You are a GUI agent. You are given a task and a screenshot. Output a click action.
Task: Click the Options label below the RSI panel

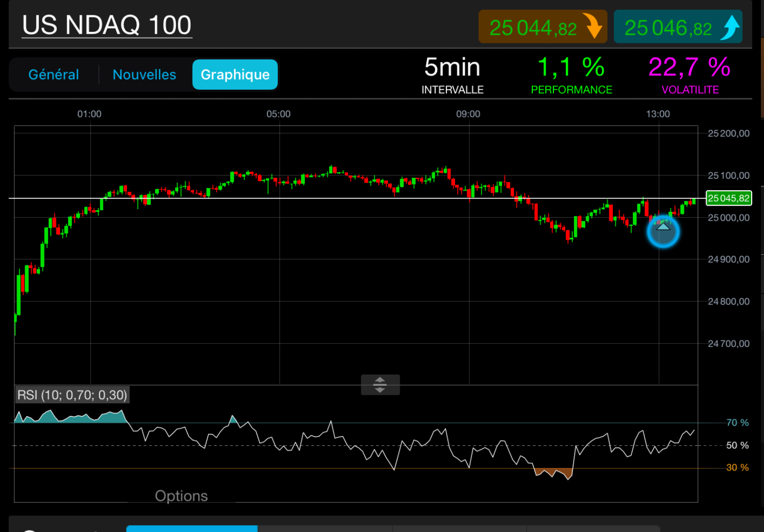(181, 496)
